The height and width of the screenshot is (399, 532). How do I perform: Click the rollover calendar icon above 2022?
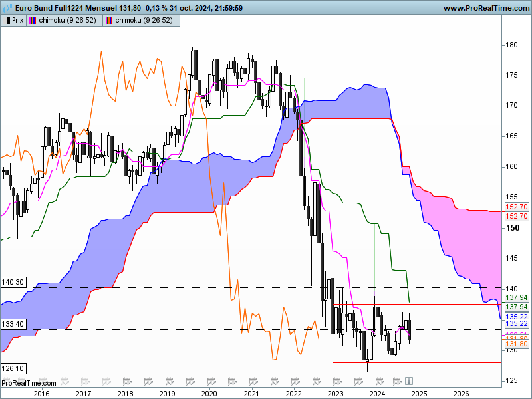click(295, 381)
